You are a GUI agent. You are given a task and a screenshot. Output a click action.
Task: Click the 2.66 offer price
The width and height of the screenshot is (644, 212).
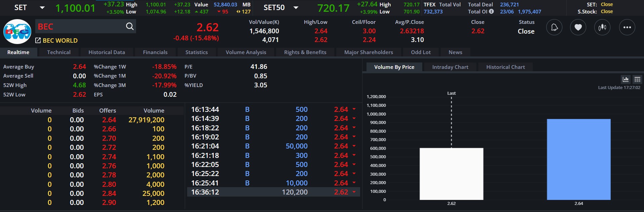pyautogui.click(x=109, y=129)
